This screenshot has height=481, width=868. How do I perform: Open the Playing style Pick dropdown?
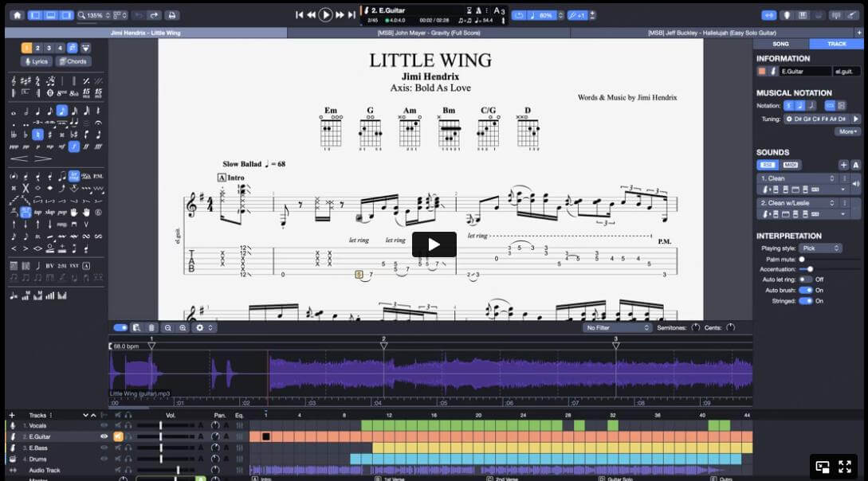[x=820, y=248]
